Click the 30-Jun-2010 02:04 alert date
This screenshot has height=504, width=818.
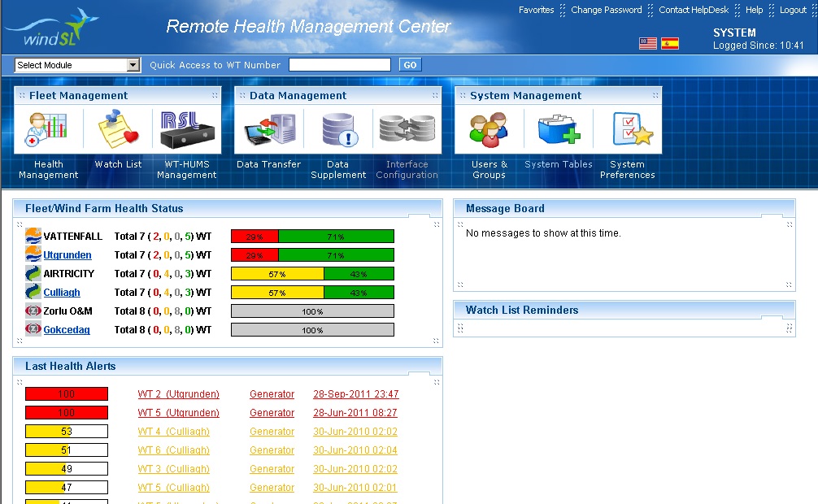[355, 450]
